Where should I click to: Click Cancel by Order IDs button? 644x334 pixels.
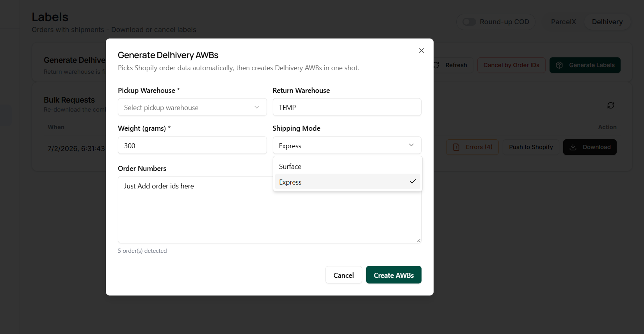(x=511, y=65)
